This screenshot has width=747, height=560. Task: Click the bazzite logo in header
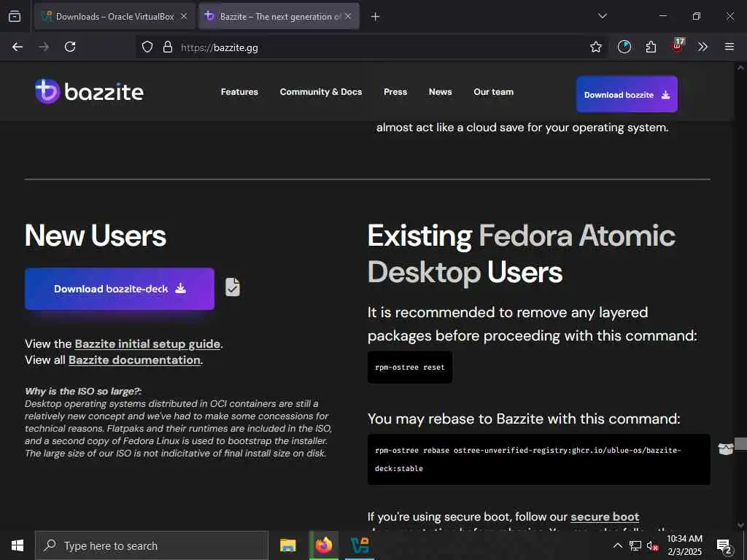click(89, 91)
